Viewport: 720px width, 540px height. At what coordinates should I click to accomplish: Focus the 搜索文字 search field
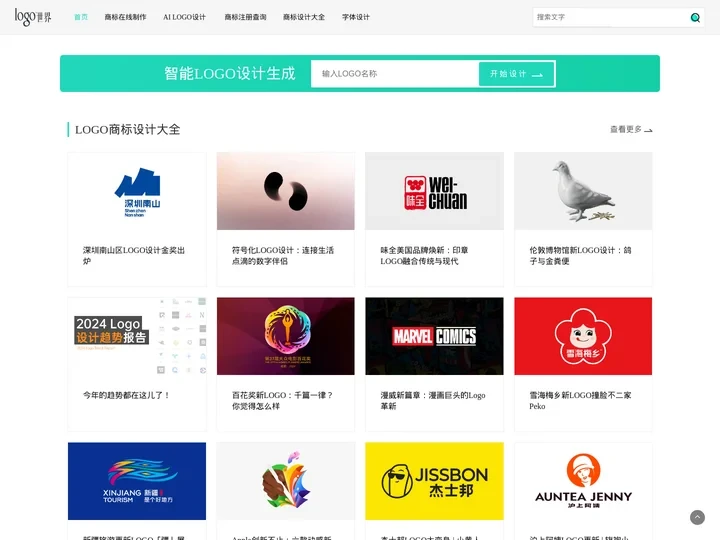pyautogui.click(x=610, y=17)
